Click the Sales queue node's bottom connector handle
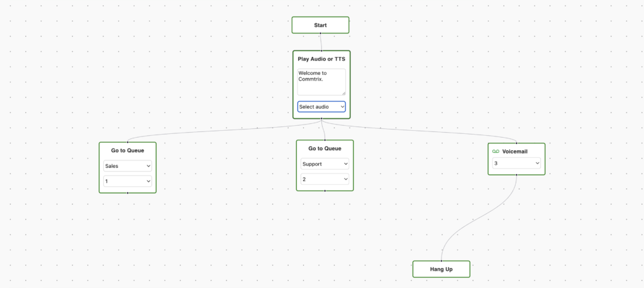 click(128, 193)
